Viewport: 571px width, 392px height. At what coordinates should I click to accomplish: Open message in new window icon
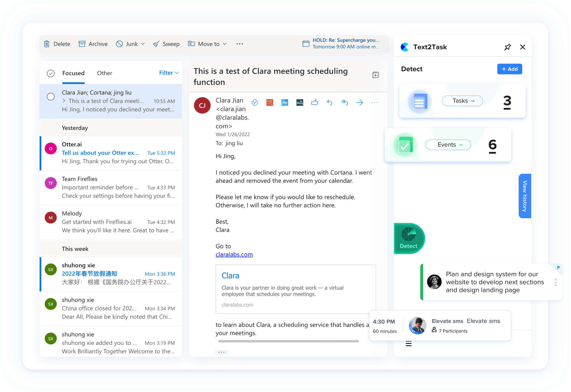pos(376,75)
